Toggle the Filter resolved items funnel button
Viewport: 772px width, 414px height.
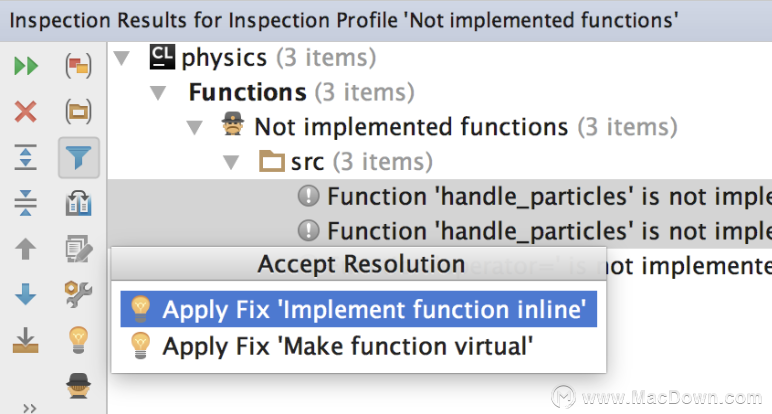(79, 158)
